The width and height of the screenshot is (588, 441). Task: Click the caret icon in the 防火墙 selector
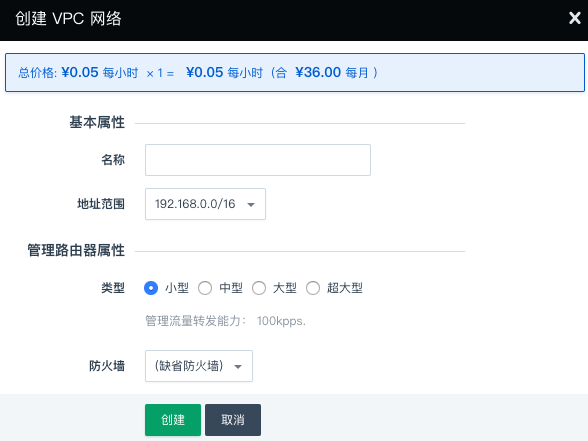tap(238, 367)
